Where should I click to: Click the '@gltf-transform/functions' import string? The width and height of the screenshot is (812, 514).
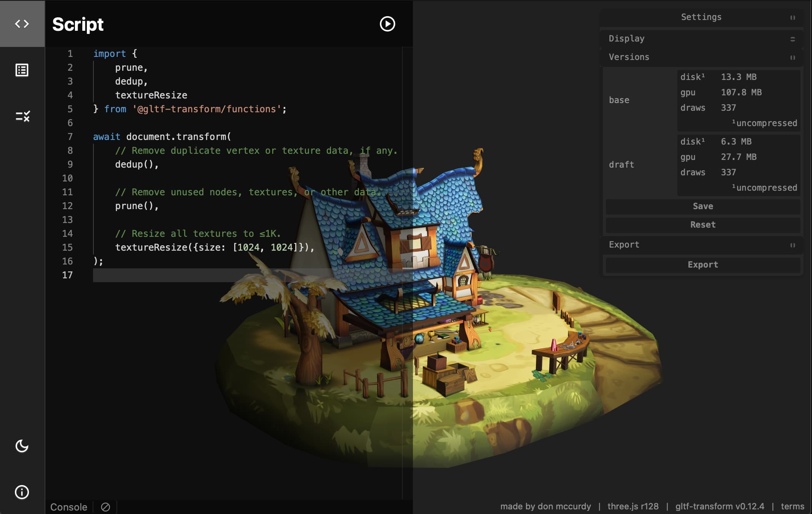tap(207, 109)
